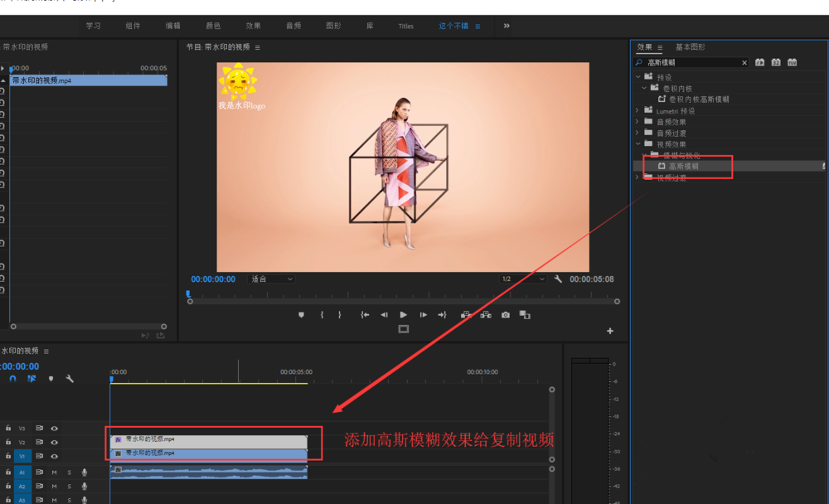829x504 pixels.
Task: Toggle the lock on track V3
Action: [8, 429]
